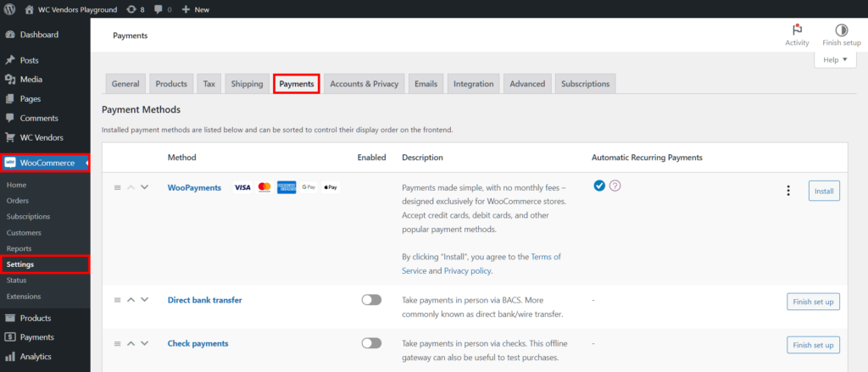
Task: Enable the Direct bank transfer toggle
Action: 371,299
